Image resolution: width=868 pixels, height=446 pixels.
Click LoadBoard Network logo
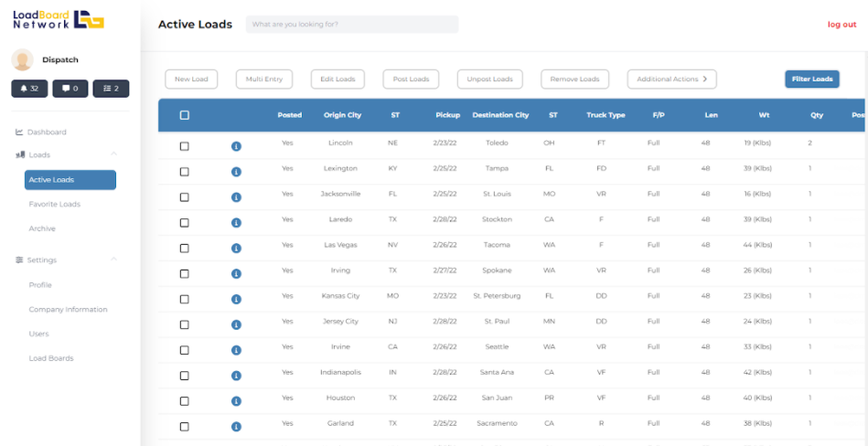[59, 20]
